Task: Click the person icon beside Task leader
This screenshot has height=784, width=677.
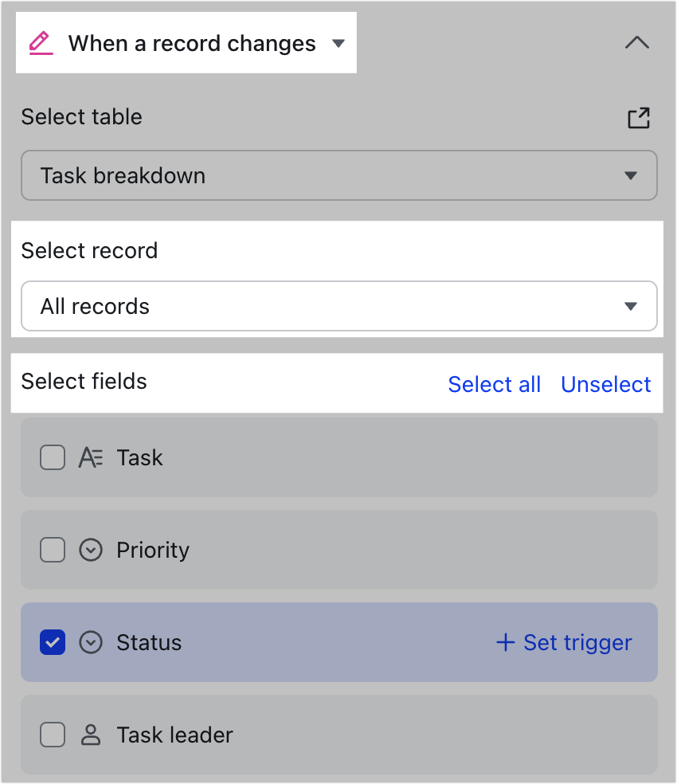Action: [x=91, y=735]
